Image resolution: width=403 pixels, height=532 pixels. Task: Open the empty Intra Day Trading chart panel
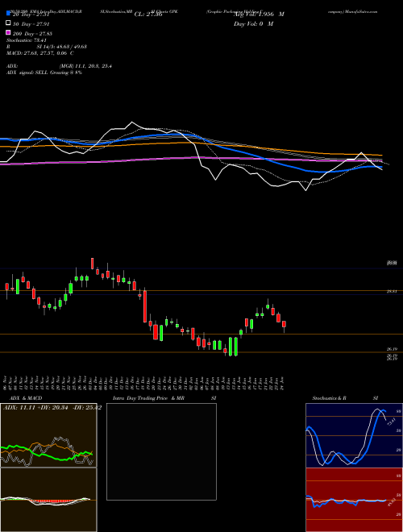(161, 451)
